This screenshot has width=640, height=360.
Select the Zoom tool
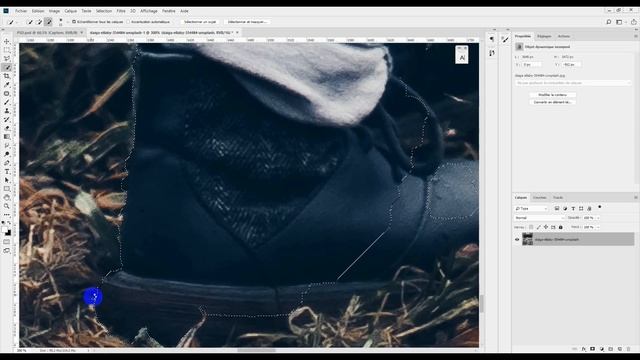[7, 206]
